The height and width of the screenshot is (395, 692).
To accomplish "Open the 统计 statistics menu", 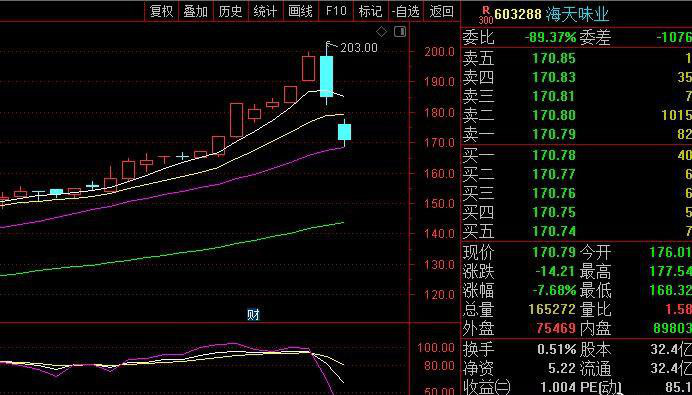I will pyautogui.click(x=266, y=11).
